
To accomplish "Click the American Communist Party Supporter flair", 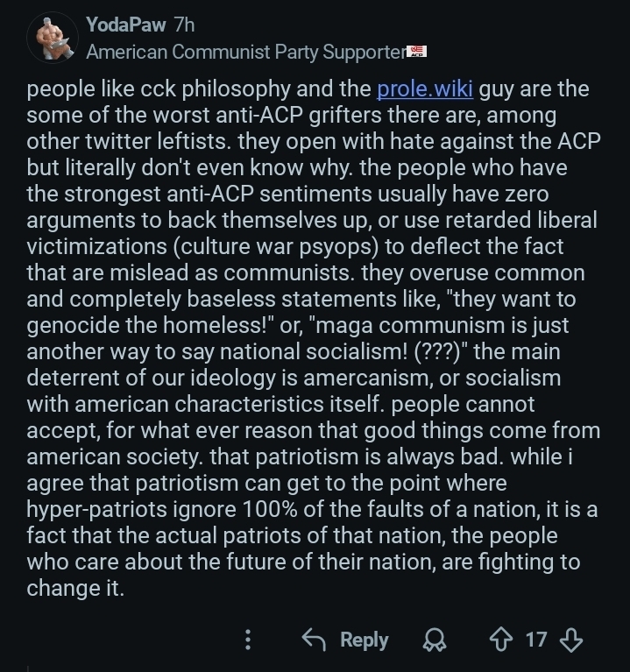I will (x=245, y=52).
